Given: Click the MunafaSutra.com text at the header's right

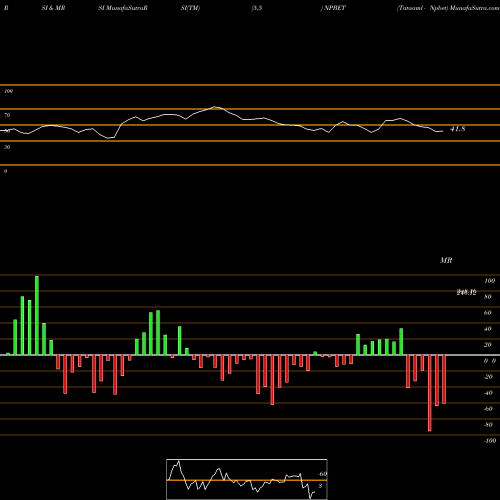Looking at the screenshot, I should [x=474, y=8].
